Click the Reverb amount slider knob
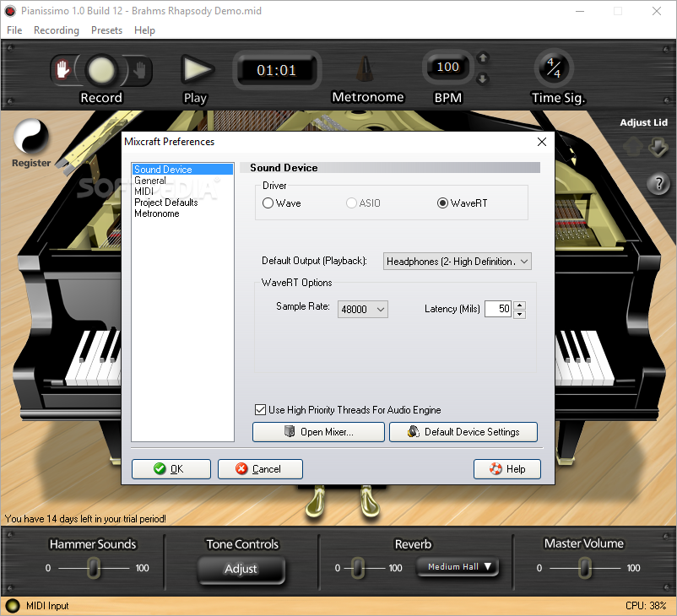Screen dimensions: 677x616 pos(358,568)
